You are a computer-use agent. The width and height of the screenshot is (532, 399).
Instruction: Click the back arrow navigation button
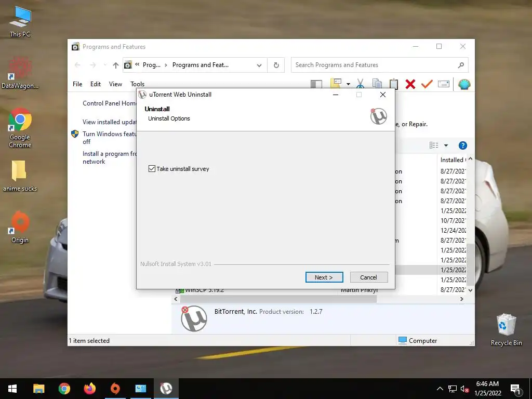click(x=77, y=65)
